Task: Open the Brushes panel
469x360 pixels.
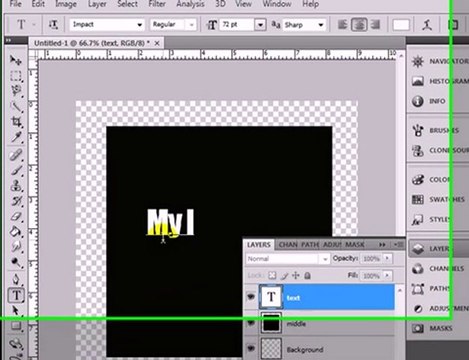Action: (435, 130)
